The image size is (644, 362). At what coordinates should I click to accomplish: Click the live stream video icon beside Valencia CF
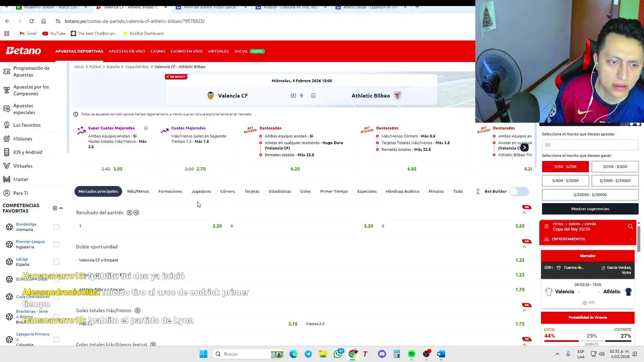(293, 96)
